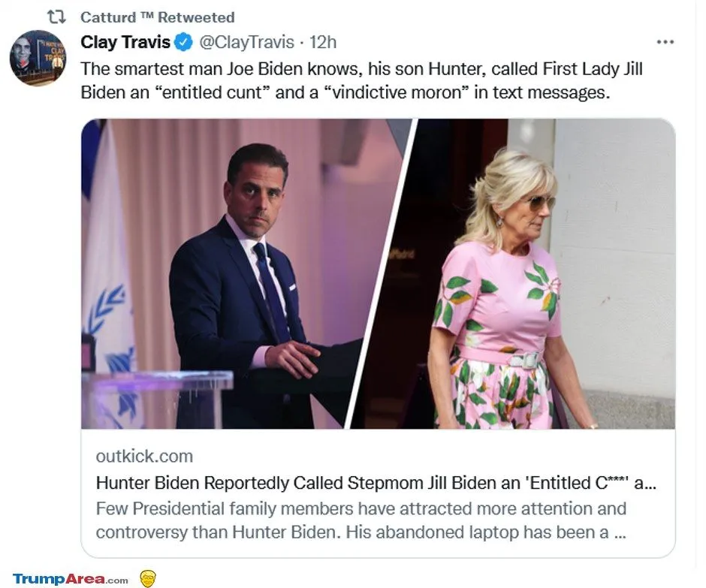This screenshot has width=706, height=588.
Task: Click the yellow face icon beside TrumpArea
Action: coord(148,578)
